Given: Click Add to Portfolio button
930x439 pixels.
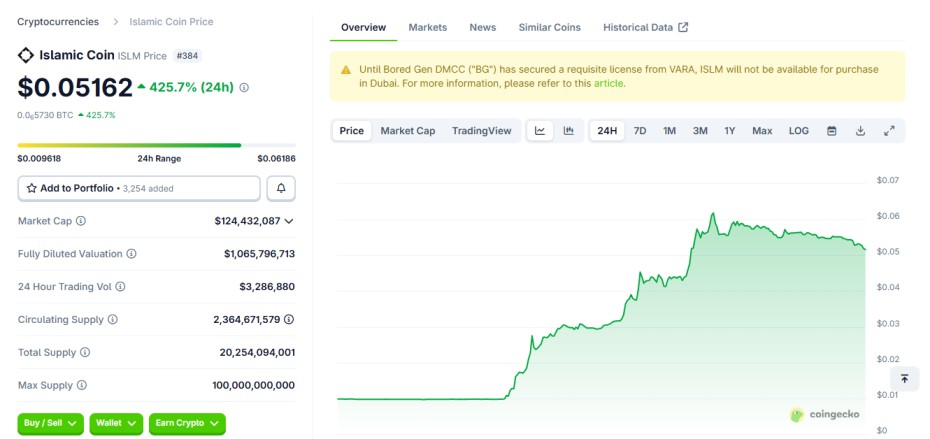Looking at the screenshot, I should (139, 189).
